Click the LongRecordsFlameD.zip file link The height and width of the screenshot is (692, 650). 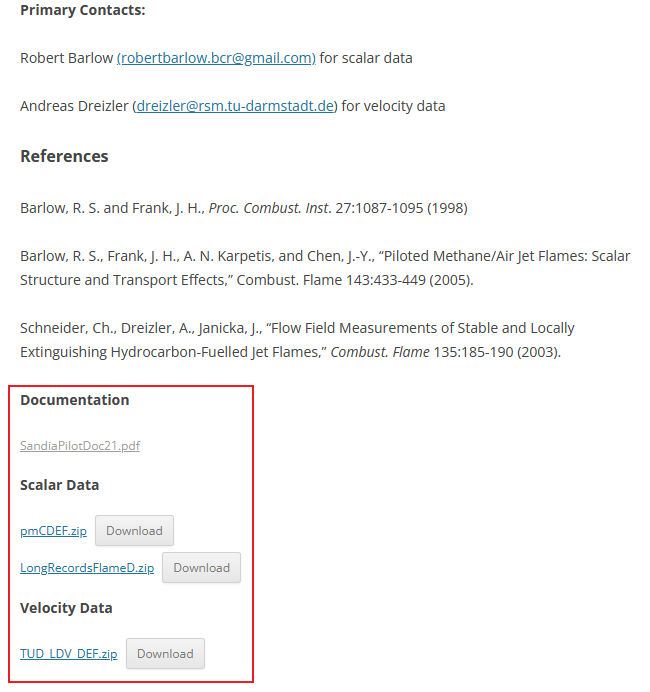tap(87, 568)
